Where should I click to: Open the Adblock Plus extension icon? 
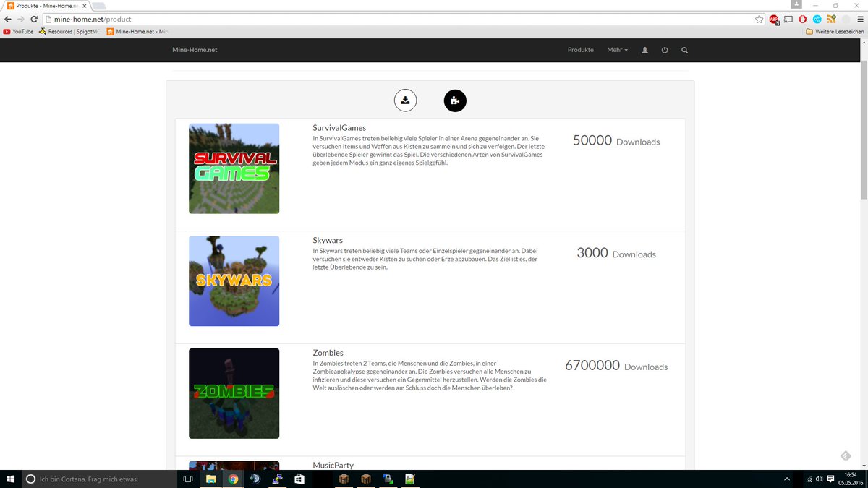tap(774, 19)
